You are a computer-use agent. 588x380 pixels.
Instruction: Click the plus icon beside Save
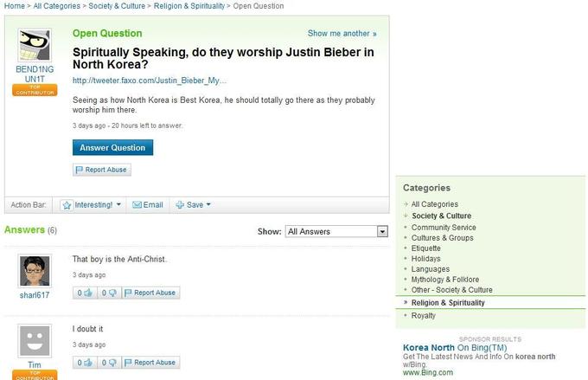(180, 204)
